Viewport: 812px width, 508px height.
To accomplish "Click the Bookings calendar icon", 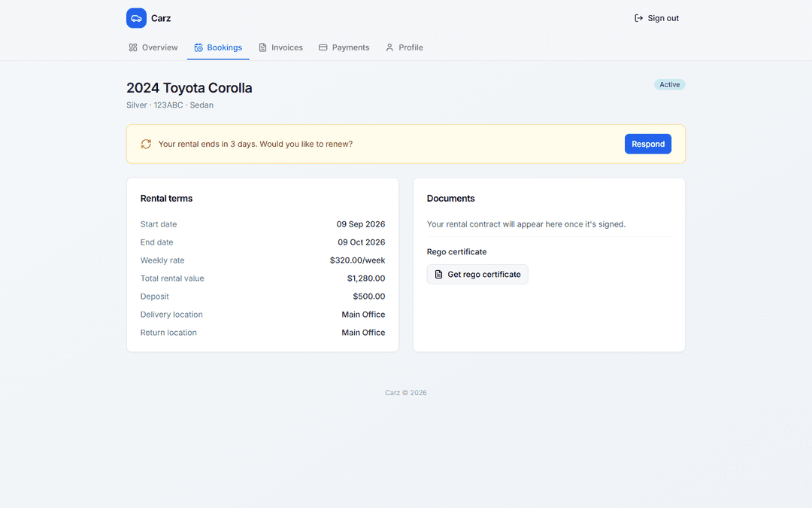I will tap(198, 47).
